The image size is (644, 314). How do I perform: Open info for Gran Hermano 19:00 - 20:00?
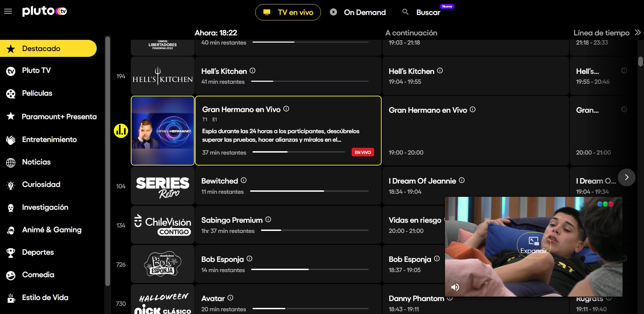point(473,109)
